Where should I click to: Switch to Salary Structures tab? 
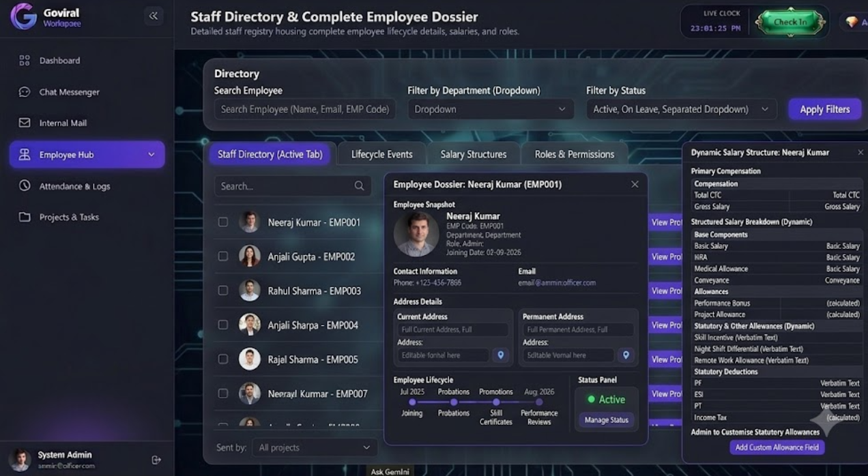[x=474, y=154]
